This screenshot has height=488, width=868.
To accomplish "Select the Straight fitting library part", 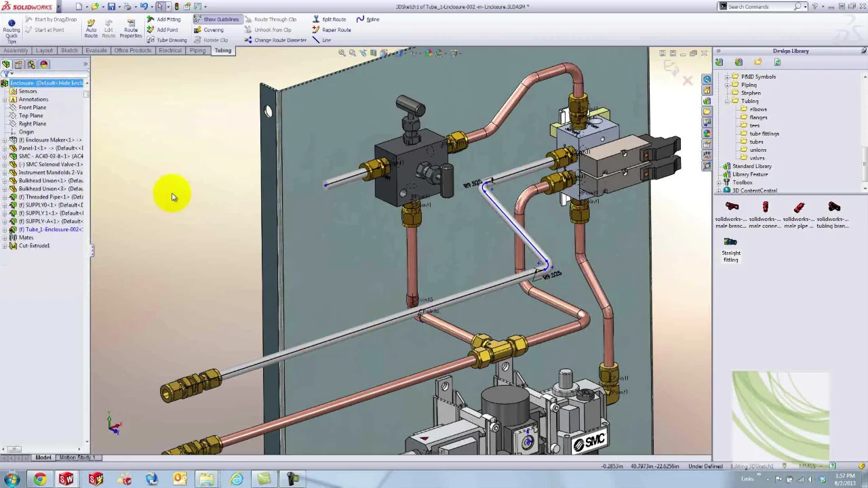I will tap(730, 248).
